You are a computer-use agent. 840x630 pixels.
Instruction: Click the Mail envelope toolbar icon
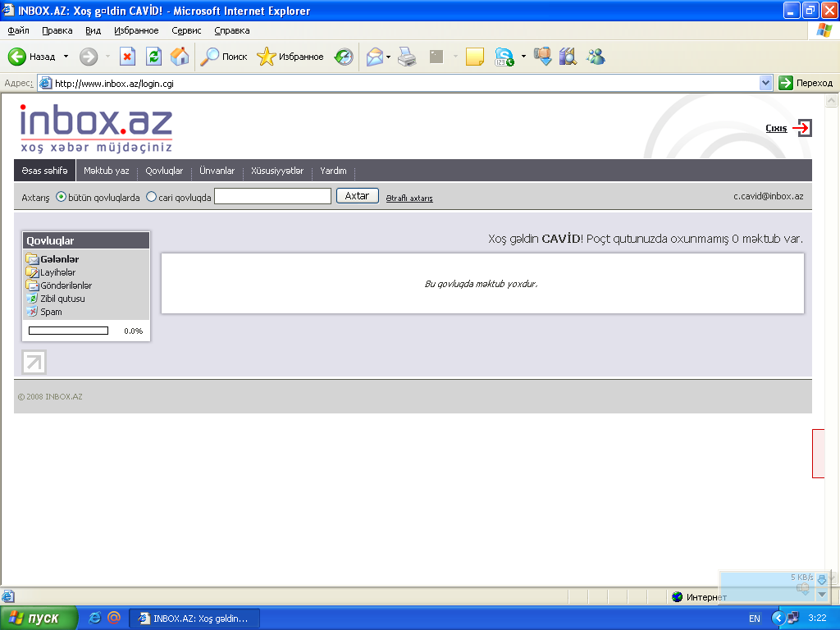pos(374,57)
